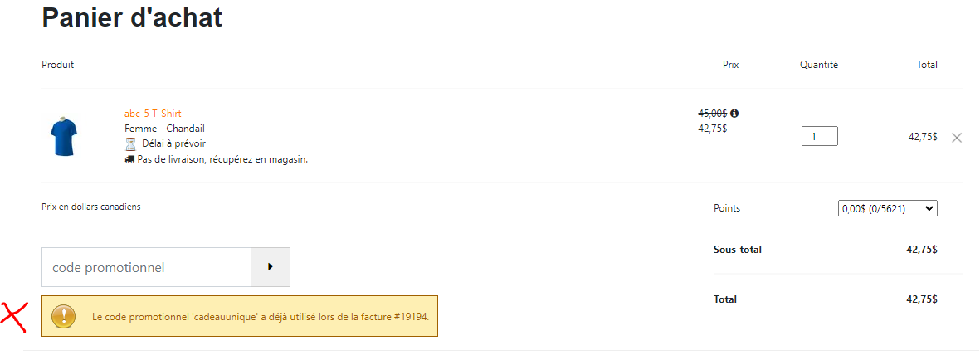
Task: Open the abc-5 T-Shirt product link
Action: pyautogui.click(x=154, y=114)
